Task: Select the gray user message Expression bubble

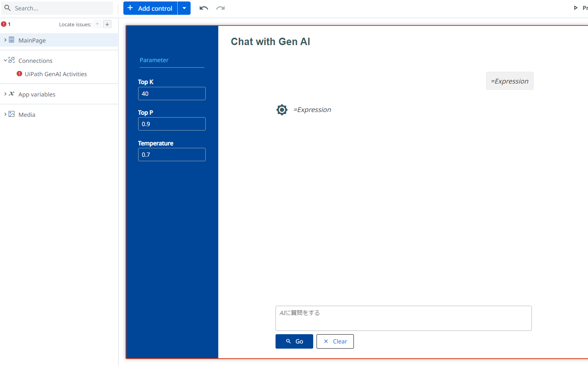Action: (x=510, y=81)
